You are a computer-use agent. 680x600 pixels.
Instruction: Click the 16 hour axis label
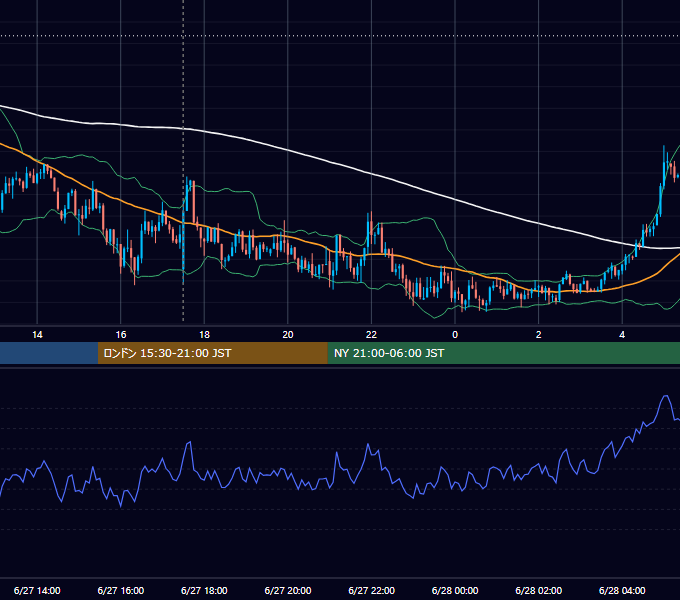pyautogui.click(x=121, y=335)
